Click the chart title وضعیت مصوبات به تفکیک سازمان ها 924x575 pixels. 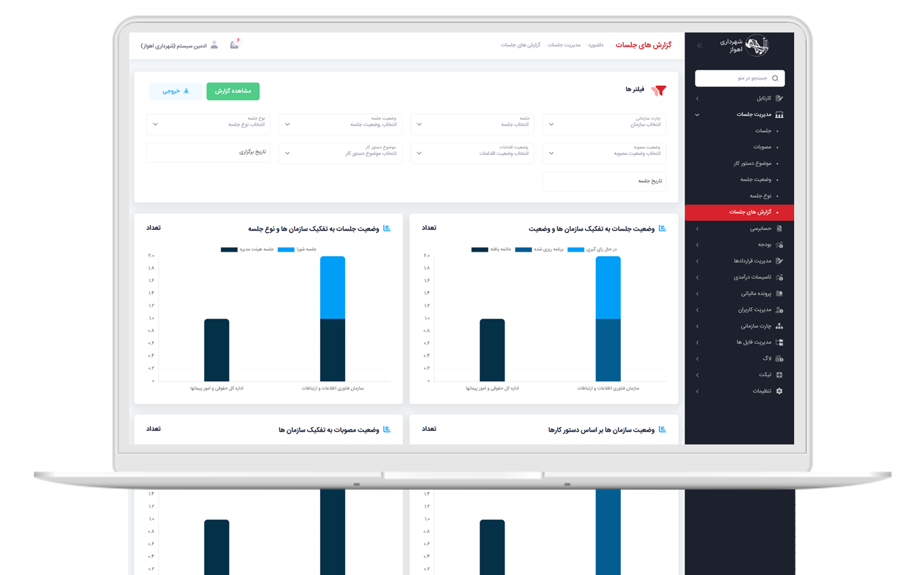329,430
